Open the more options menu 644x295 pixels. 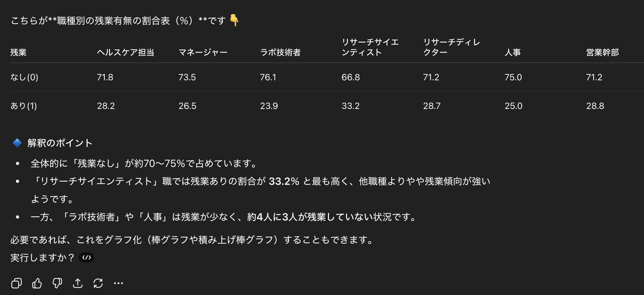(x=118, y=283)
